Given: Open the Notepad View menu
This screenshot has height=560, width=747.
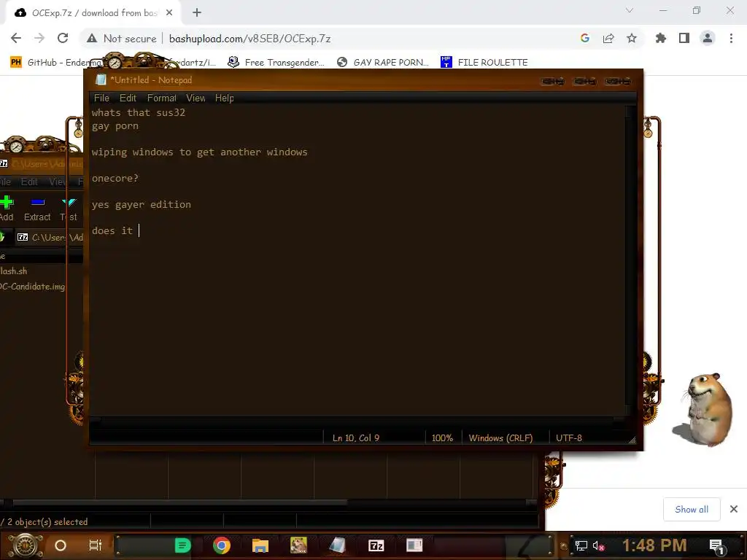Looking at the screenshot, I should pos(196,98).
